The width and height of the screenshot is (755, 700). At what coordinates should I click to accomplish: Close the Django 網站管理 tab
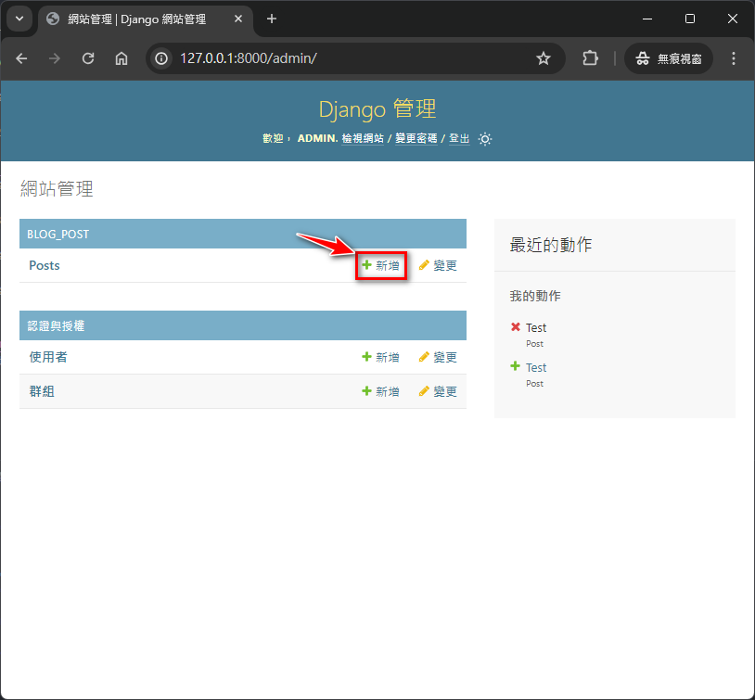tap(238, 19)
